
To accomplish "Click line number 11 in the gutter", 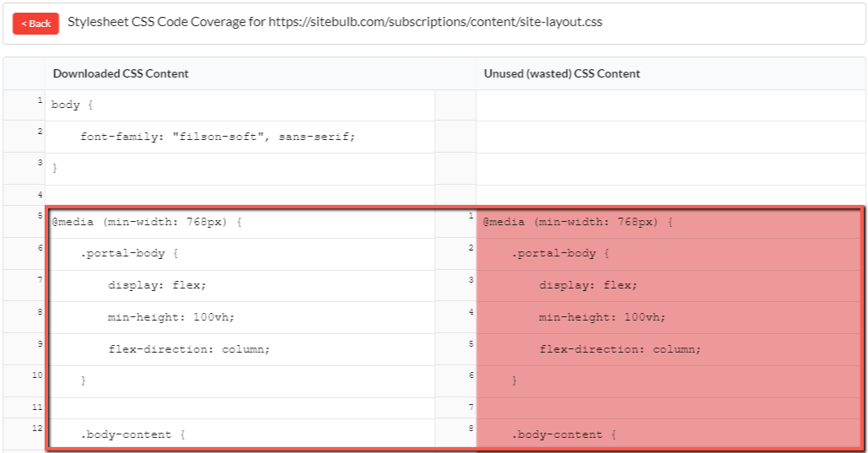I will (38, 407).
